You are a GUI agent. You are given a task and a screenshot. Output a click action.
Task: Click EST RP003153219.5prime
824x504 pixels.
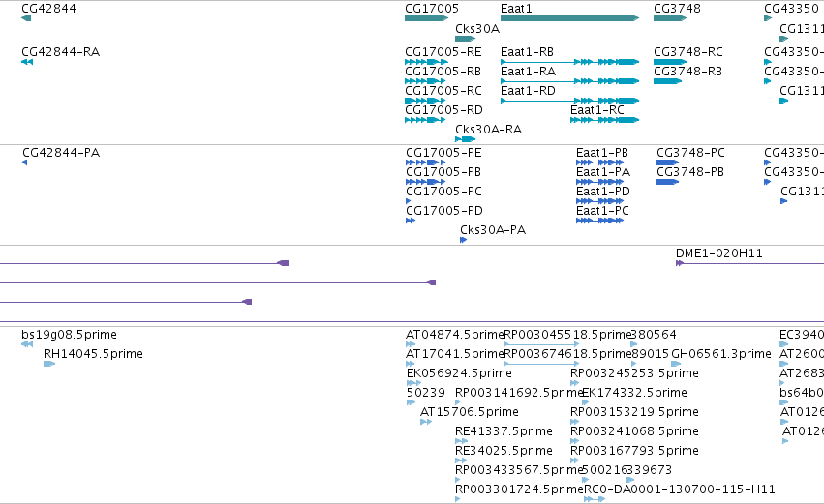pos(574,422)
